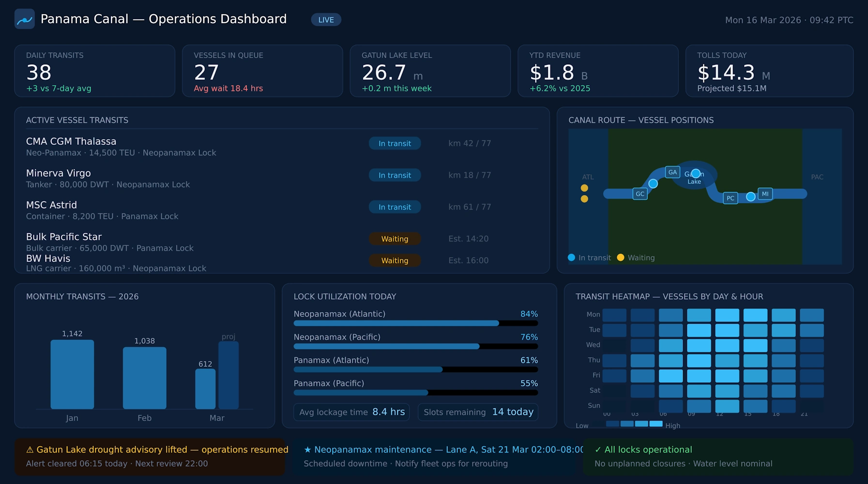Toggle the In transit legend filter
The height and width of the screenshot is (484, 868).
click(x=589, y=257)
